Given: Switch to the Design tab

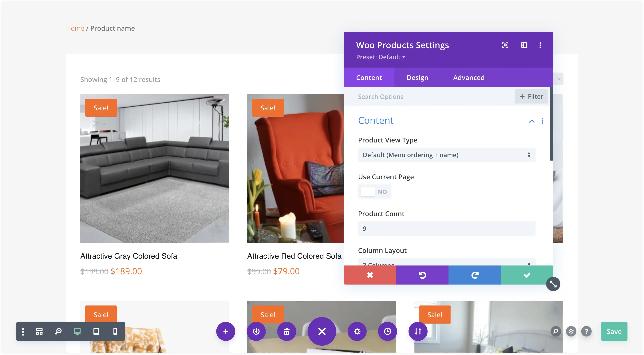Looking at the screenshot, I should tap(417, 77).
